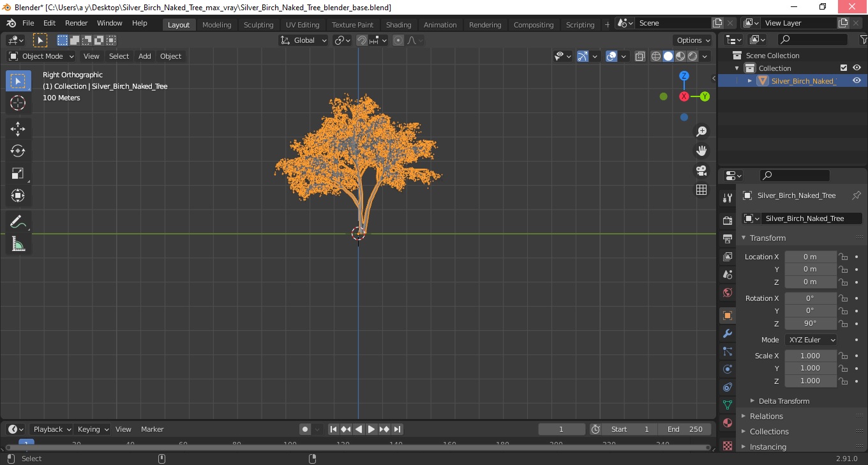
Task: Expand Delta Transform panel
Action: coord(784,401)
